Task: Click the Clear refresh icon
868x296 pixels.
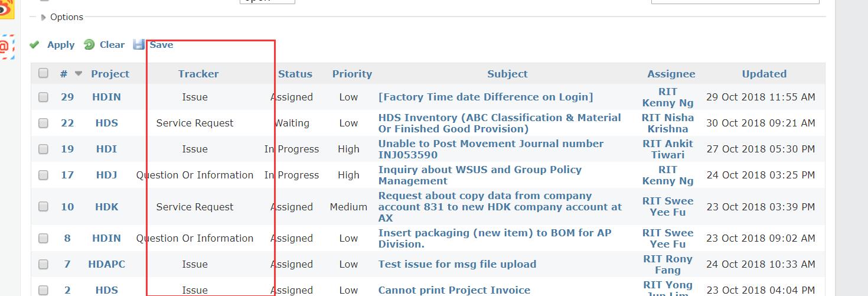Action: click(89, 44)
